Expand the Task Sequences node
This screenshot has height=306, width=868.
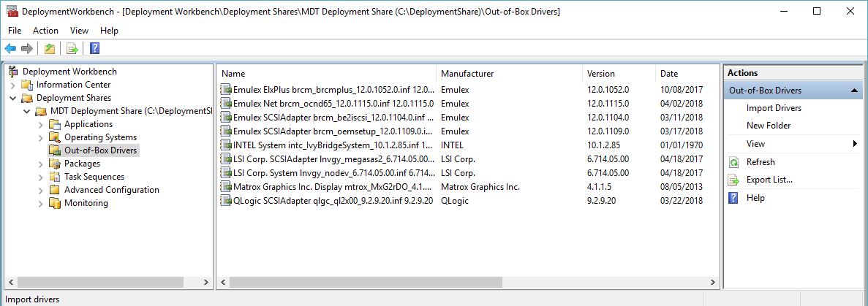41,177
